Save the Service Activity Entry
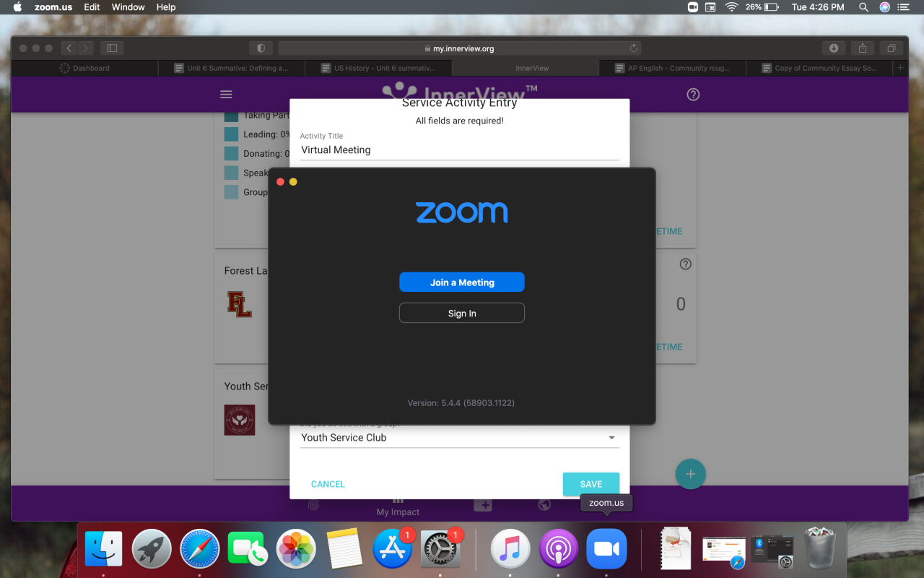The height and width of the screenshot is (578, 924). [x=591, y=484]
